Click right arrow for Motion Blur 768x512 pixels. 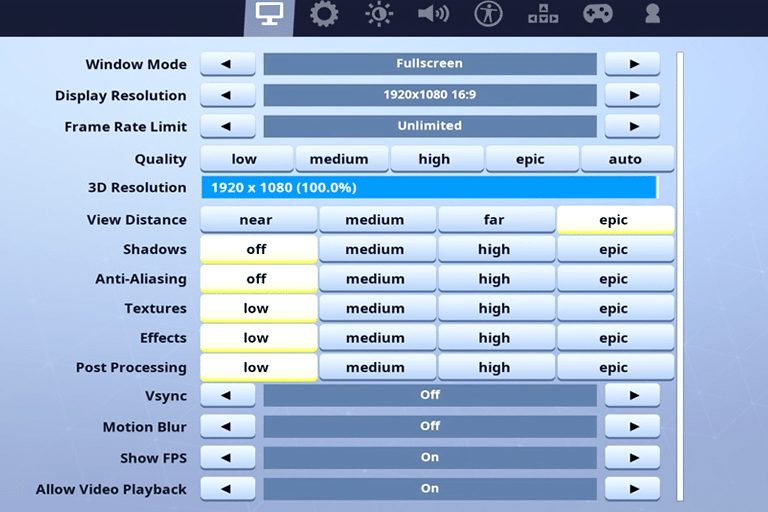click(x=632, y=427)
